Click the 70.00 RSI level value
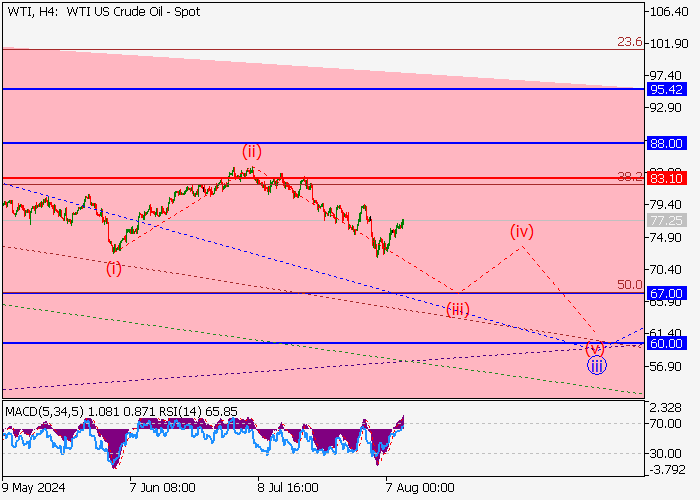 tap(666, 424)
